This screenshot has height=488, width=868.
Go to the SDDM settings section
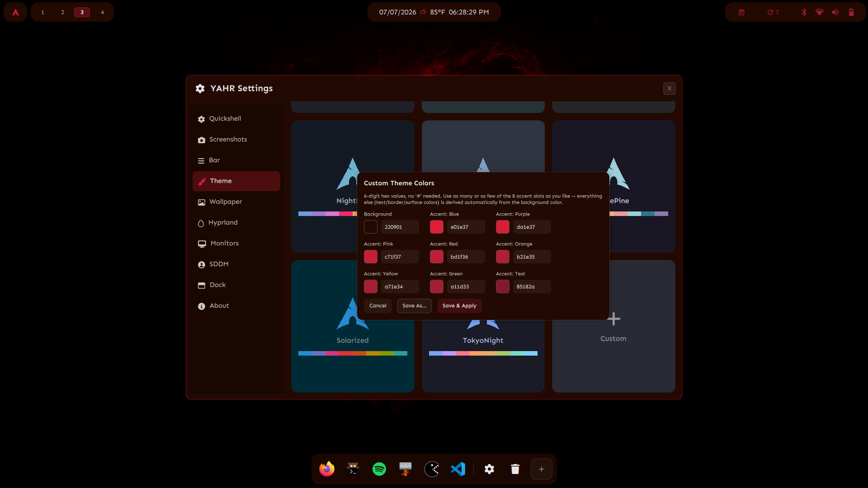pyautogui.click(x=236, y=264)
